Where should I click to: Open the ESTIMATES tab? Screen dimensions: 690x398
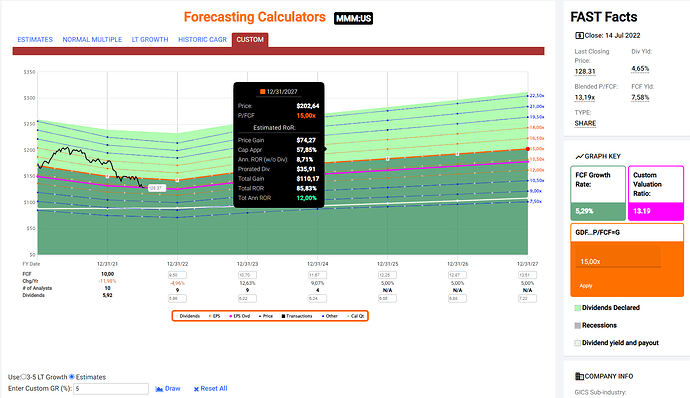click(35, 40)
